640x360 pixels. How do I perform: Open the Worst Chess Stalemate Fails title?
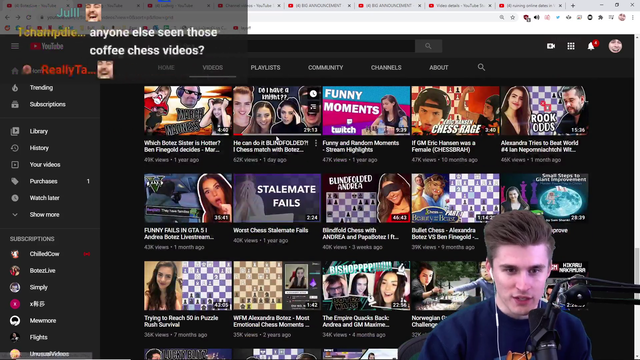tap(271, 230)
